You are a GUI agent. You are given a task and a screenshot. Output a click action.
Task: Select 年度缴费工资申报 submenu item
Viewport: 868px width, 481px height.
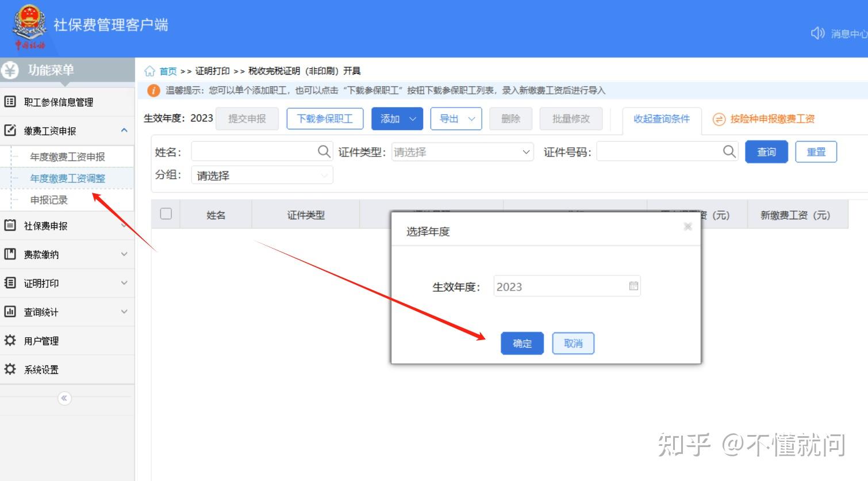point(68,156)
